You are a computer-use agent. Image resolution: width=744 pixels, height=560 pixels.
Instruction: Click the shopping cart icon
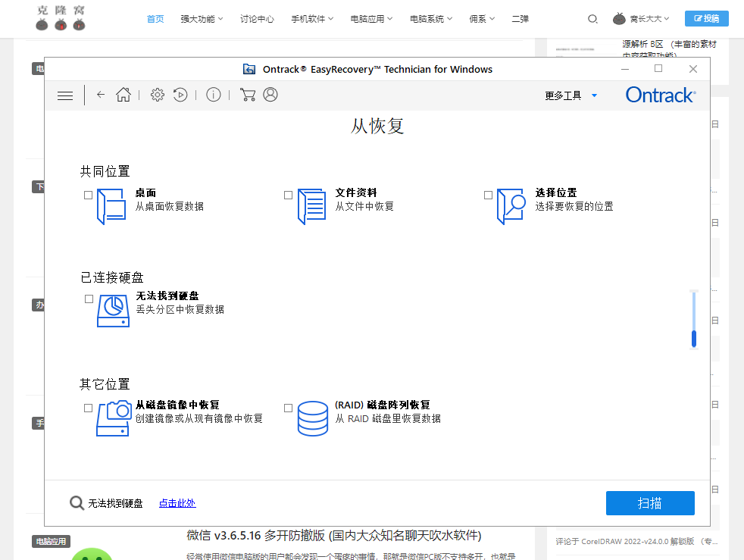(248, 95)
